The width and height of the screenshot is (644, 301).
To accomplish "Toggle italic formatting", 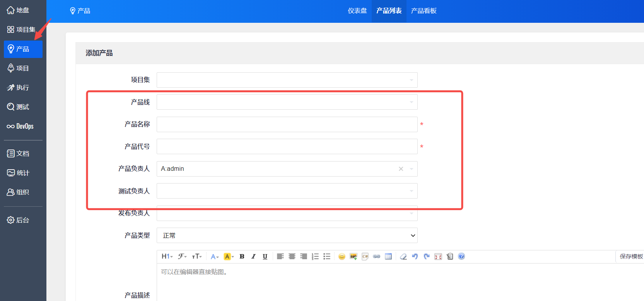I will click(253, 257).
